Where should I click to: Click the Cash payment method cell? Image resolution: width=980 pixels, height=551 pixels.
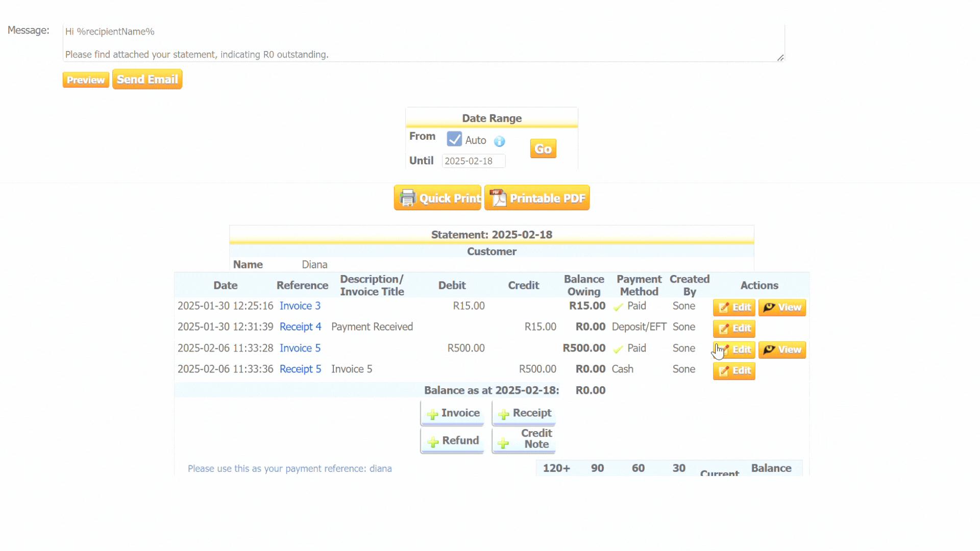623,369
